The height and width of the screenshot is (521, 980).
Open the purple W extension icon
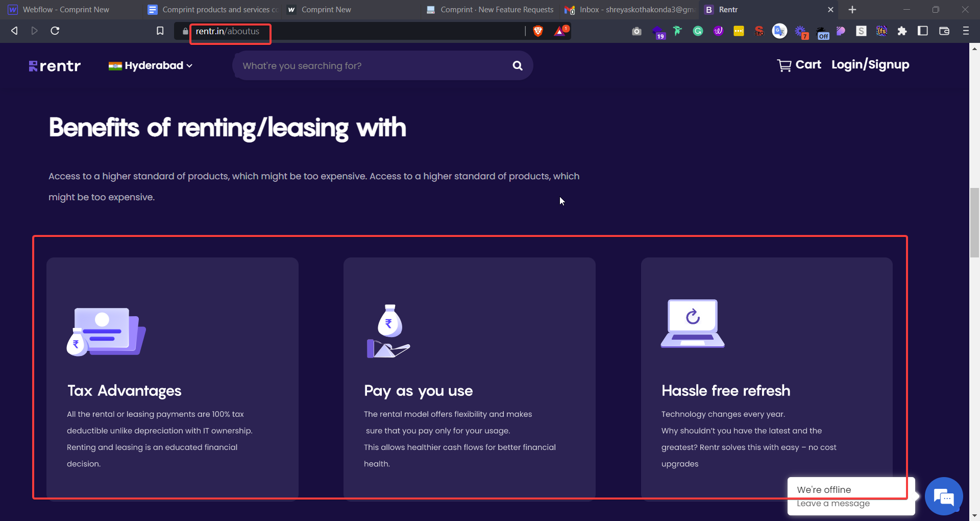pyautogui.click(x=718, y=31)
